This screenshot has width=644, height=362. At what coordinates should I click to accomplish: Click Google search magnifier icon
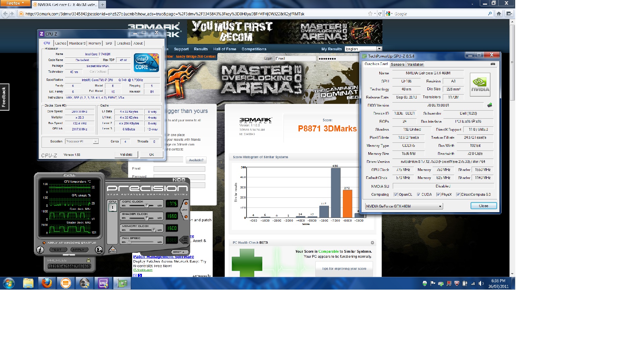490,14
